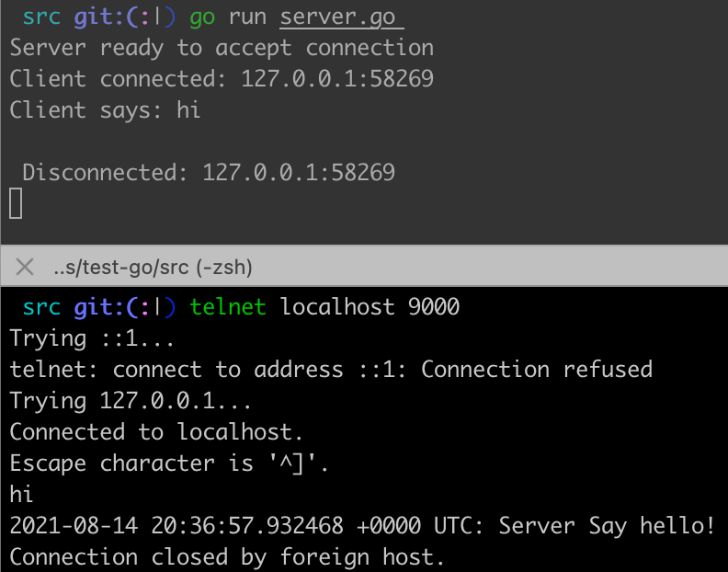The width and height of the screenshot is (728, 572).
Task: Click the 'Trying 127.0.0.1...' line
Action: tap(131, 401)
